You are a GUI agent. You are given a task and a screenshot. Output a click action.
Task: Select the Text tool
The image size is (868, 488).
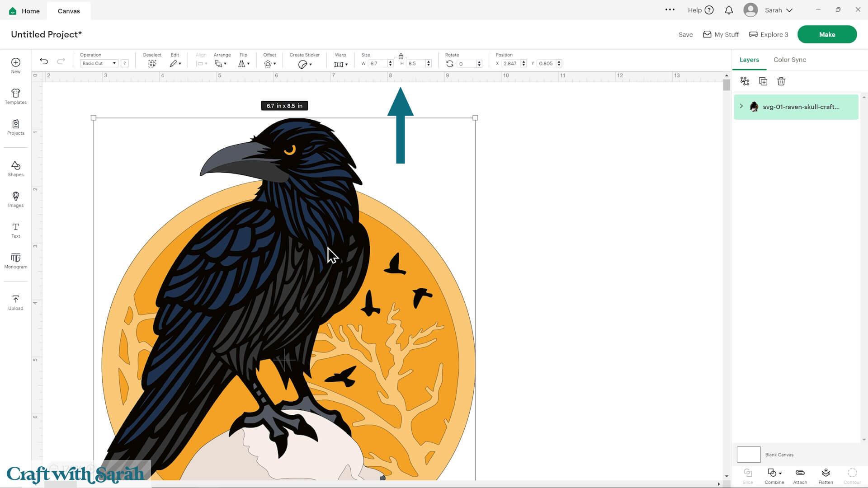click(x=15, y=230)
